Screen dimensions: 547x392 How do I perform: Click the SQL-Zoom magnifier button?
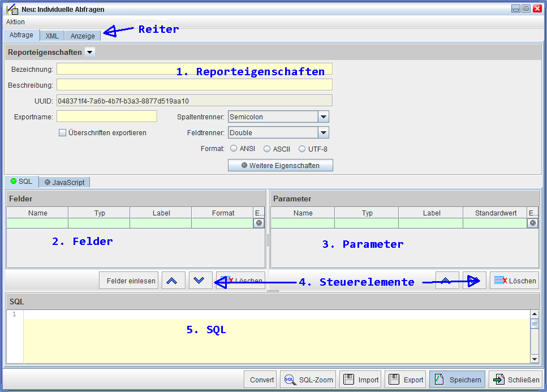tap(308, 380)
